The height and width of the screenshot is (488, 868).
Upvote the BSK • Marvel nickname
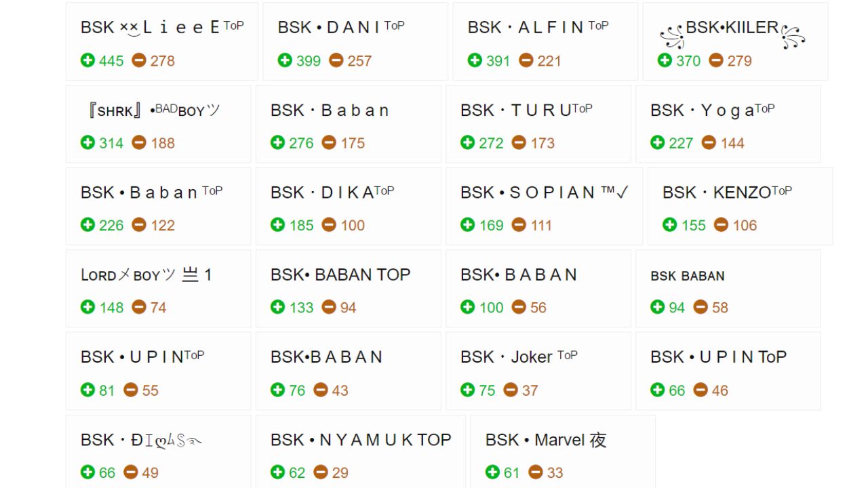(x=492, y=472)
